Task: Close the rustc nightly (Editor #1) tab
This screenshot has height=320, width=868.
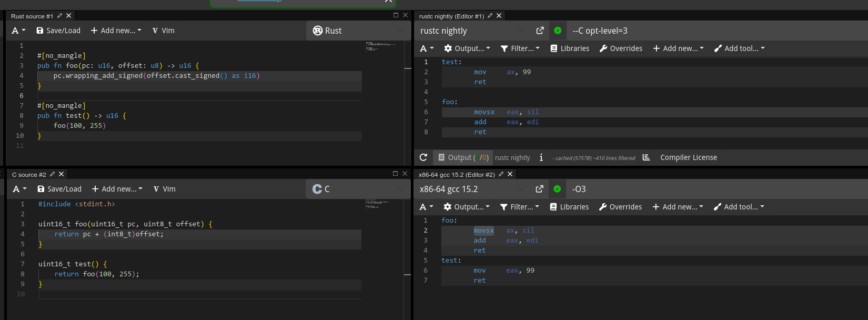Action: (x=499, y=16)
